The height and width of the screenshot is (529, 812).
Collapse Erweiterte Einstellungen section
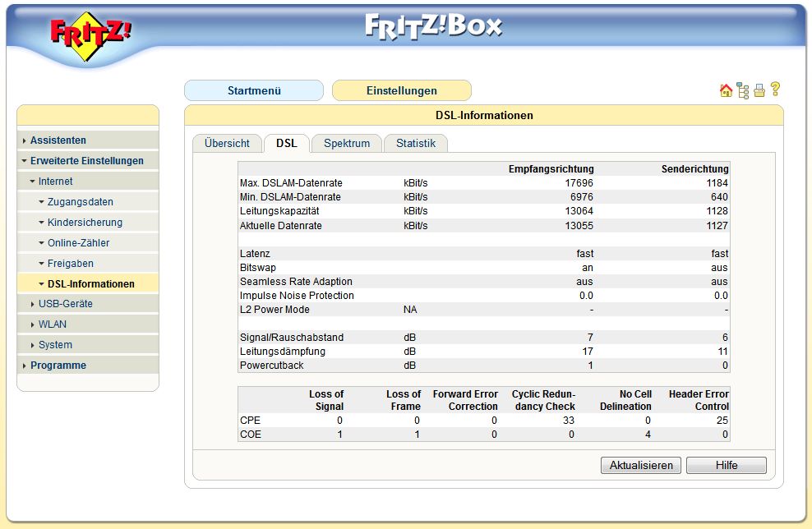point(86,161)
